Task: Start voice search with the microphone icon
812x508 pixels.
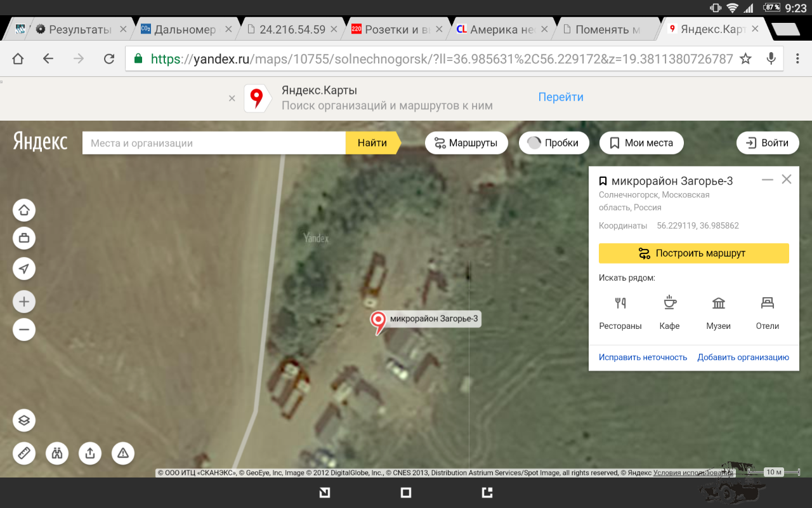Action: click(771, 59)
